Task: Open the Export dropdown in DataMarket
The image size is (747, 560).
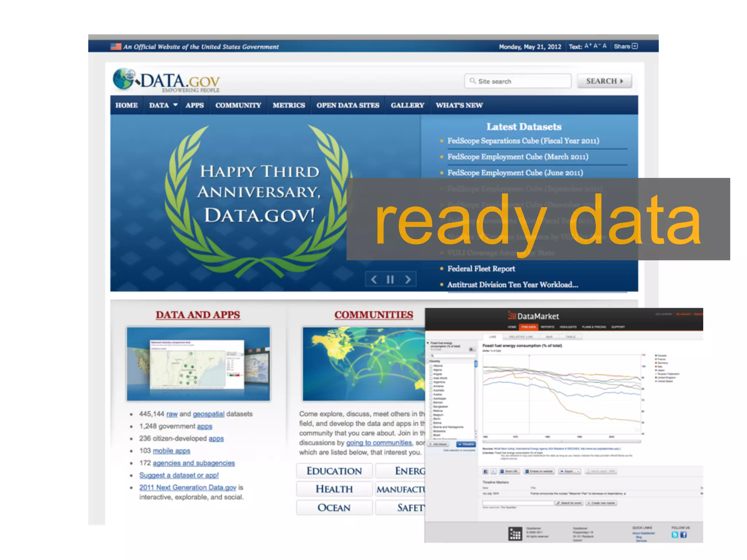Action: 570,471
